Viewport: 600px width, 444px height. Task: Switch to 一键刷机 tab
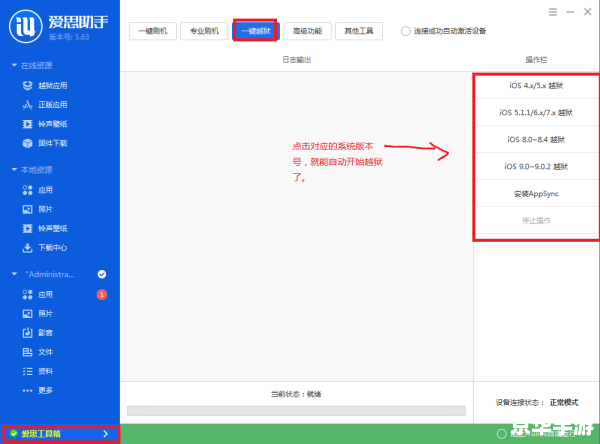(153, 31)
